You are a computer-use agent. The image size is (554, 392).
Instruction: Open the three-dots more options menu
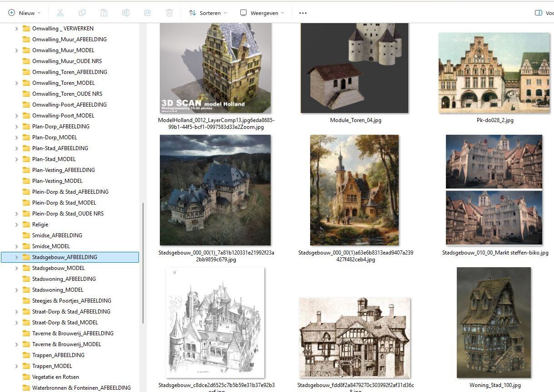(x=303, y=13)
